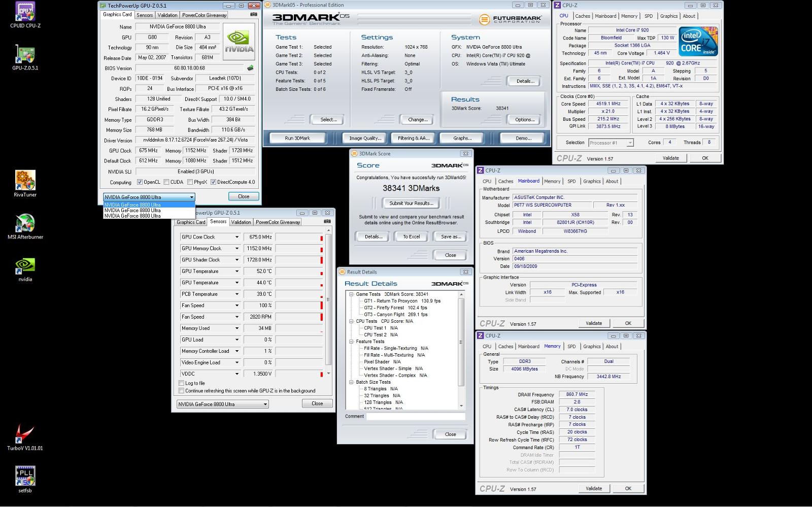This screenshot has height=507, width=812.
Task: Toggle the PhysX checkbox in GPU-Z
Action: point(190,182)
